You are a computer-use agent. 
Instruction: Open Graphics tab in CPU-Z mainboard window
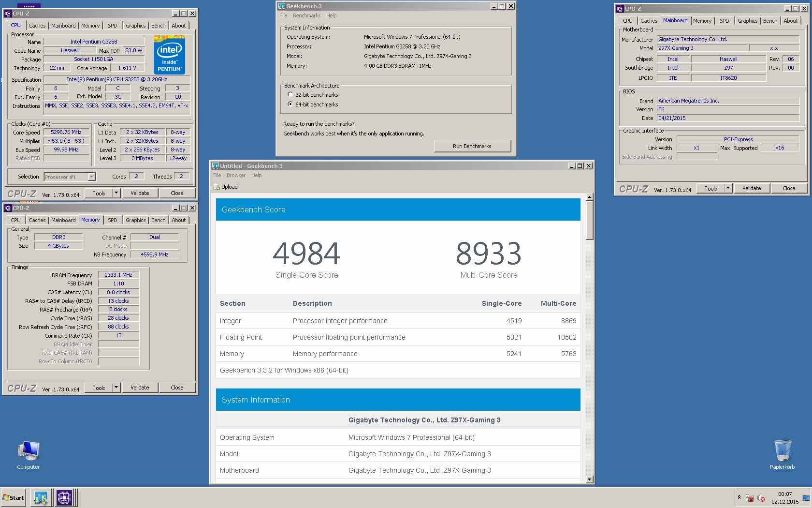(x=747, y=21)
